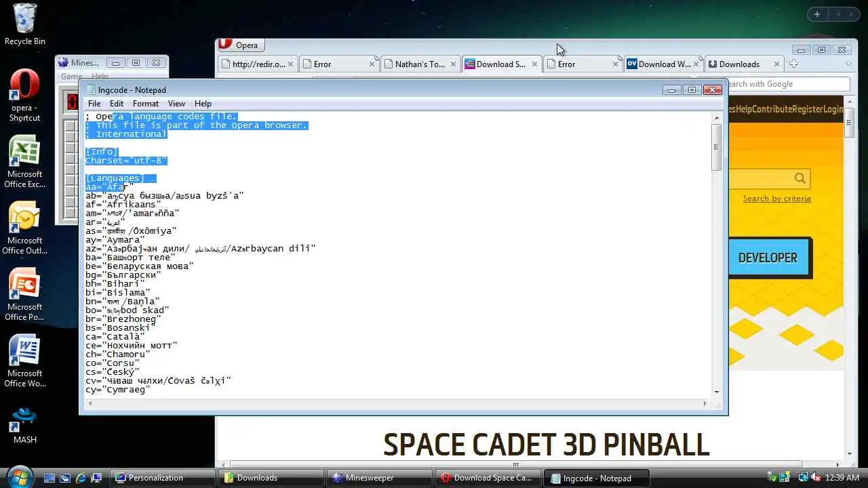
Task: Launch Microsoft Office Excel desktop shortcut
Action: (24, 161)
